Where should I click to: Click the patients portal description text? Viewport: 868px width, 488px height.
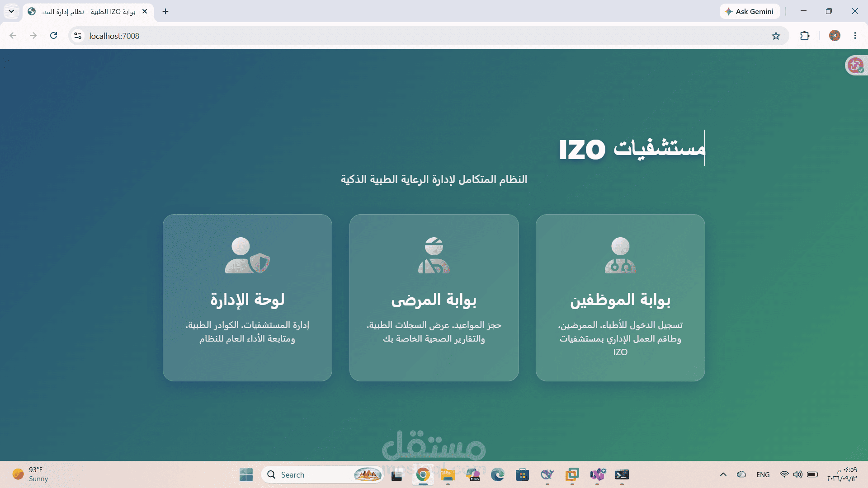tap(434, 332)
